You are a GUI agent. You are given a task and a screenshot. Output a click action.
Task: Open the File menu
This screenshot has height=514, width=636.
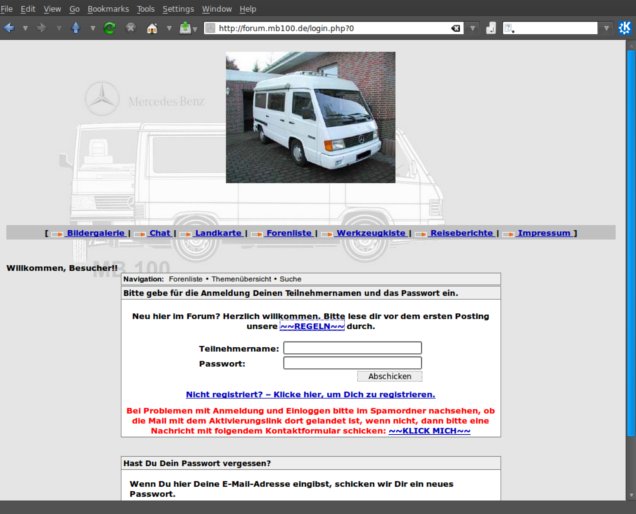6,9
